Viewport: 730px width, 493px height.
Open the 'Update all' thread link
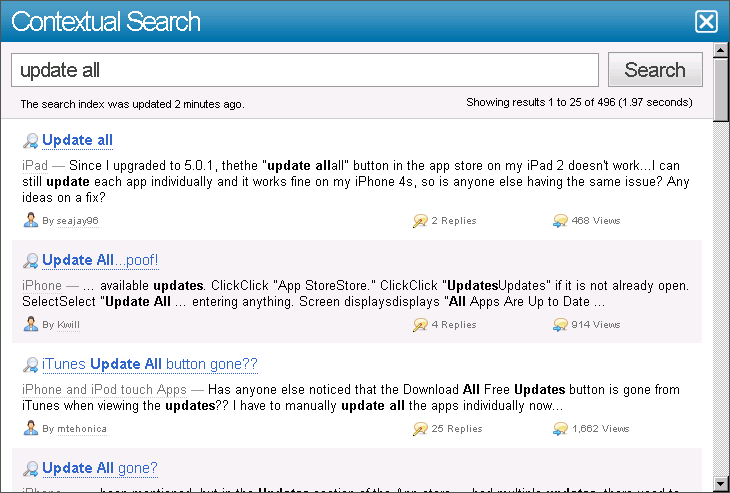[x=77, y=140]
